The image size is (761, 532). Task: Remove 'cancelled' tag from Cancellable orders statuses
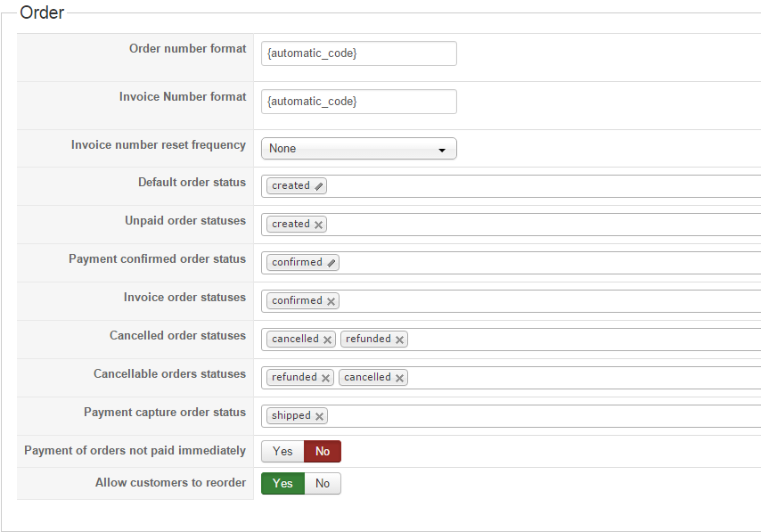tap(400, 378)
